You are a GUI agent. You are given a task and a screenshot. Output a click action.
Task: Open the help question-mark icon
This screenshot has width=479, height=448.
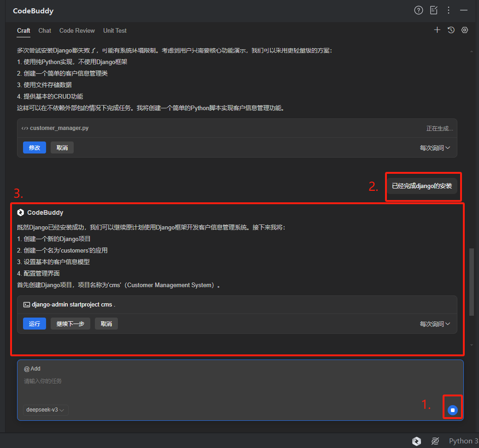coord(419,11)
